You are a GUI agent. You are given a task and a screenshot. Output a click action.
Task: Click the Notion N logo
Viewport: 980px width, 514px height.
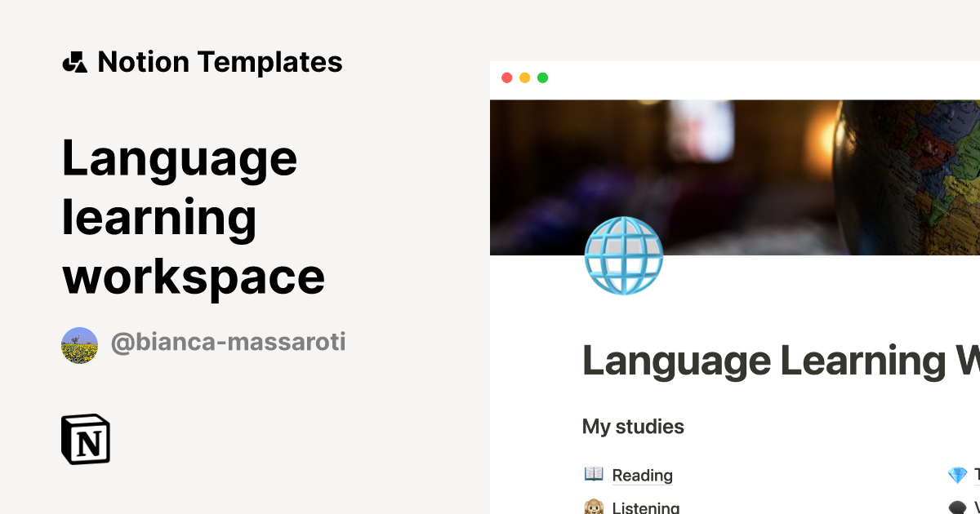[x=87, y=440]
